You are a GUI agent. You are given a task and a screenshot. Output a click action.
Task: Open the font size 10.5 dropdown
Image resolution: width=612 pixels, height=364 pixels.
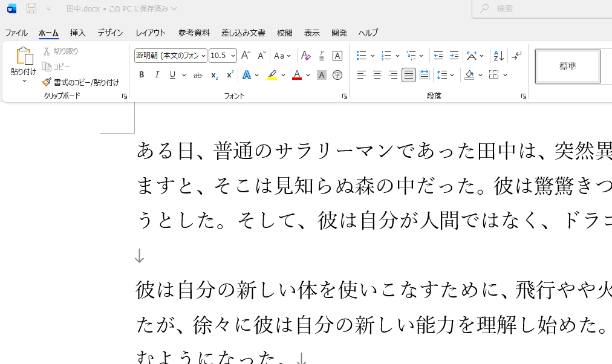point(233,56)
